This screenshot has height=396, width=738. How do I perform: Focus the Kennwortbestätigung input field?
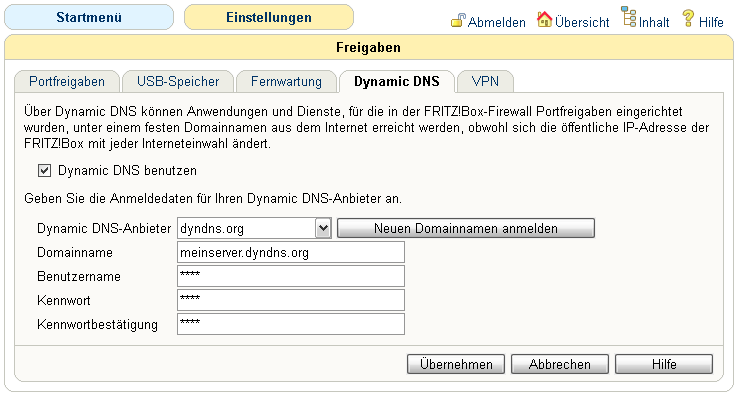pos(291,324)
